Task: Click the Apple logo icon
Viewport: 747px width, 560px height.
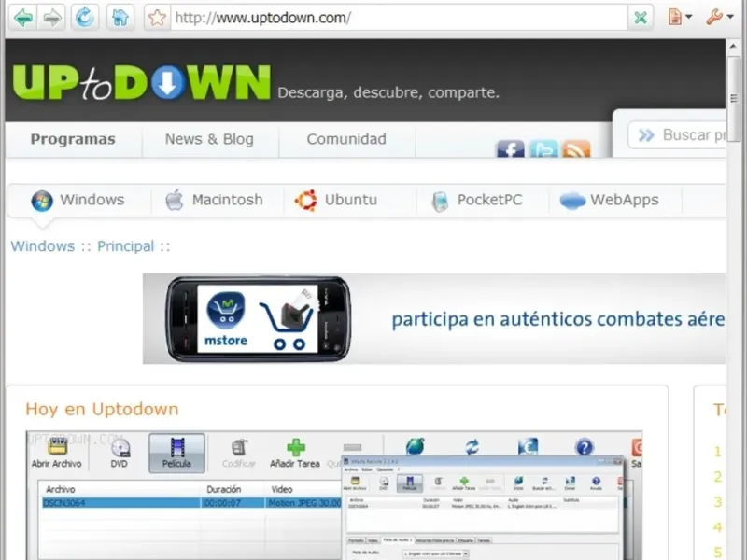Action: pyautogui.click(x=175, y=200)
